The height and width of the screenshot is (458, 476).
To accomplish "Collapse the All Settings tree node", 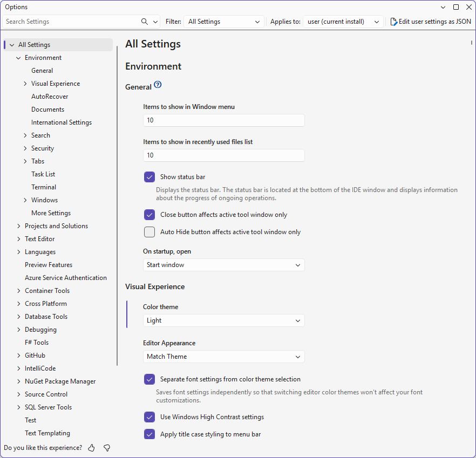I will coord(12,45).
